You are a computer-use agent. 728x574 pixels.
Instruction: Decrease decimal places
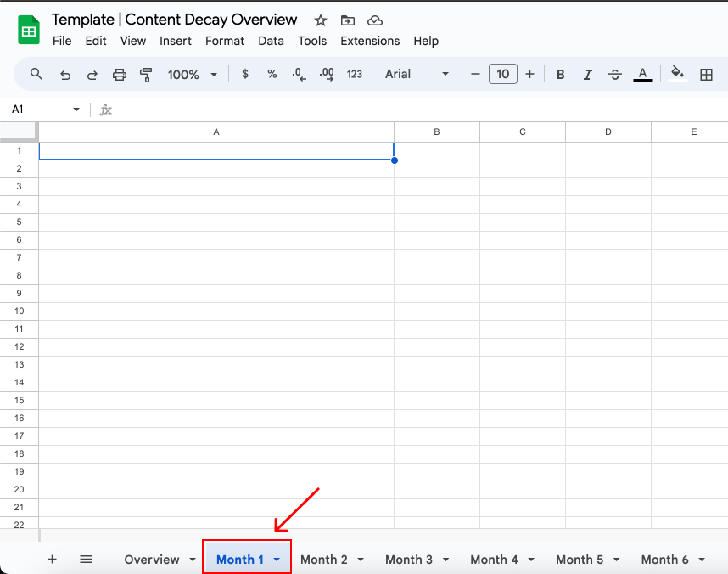(x=299, y=74)
